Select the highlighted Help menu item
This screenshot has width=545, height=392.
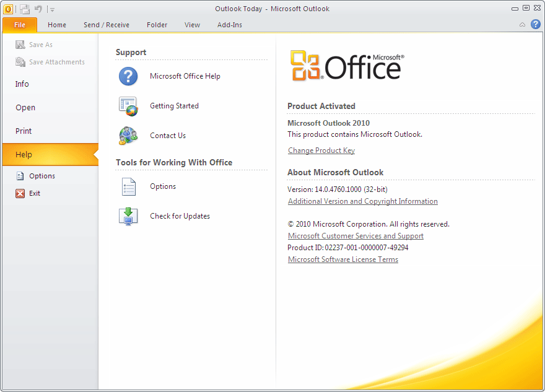50,154
